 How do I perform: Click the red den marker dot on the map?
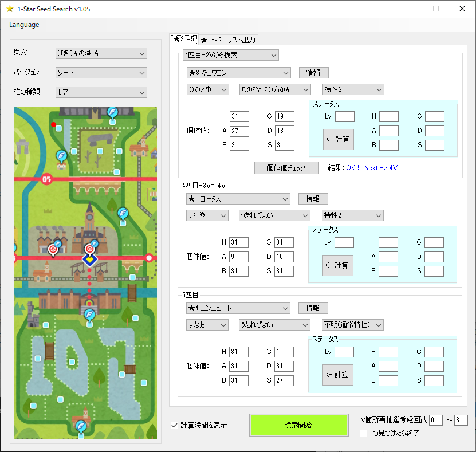(54, 124)
